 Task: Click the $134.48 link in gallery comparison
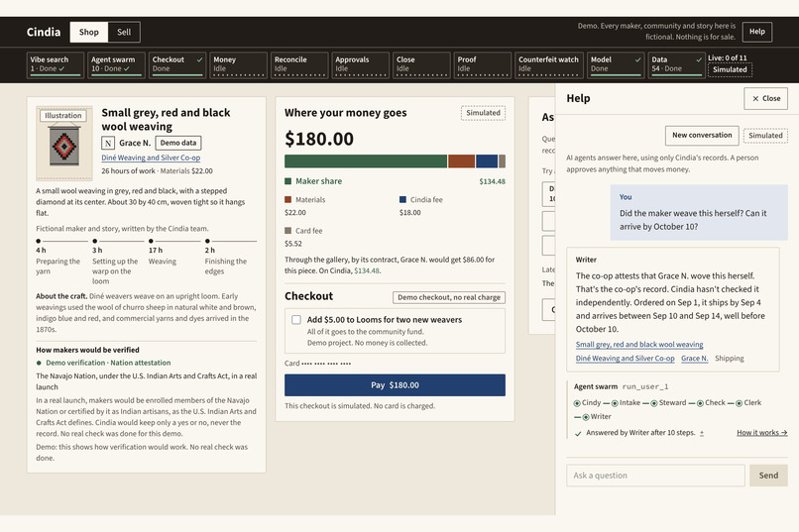pyautogui.click(x=367, y=270)
